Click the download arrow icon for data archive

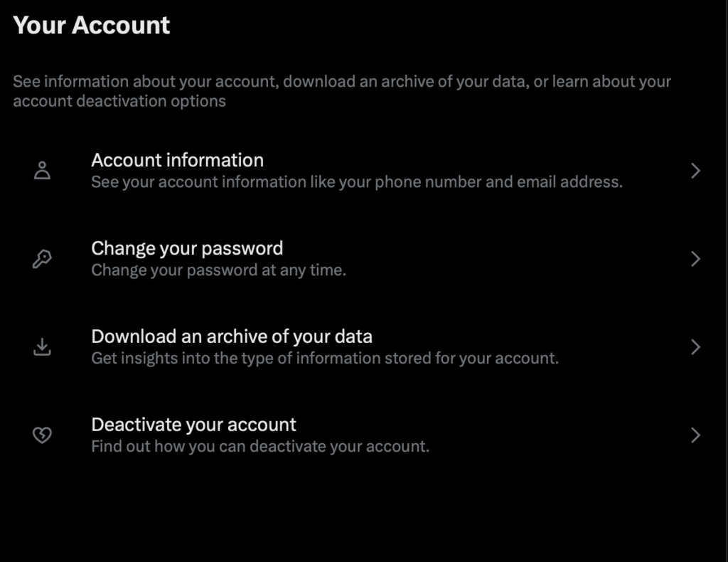(x=43, y=347)
